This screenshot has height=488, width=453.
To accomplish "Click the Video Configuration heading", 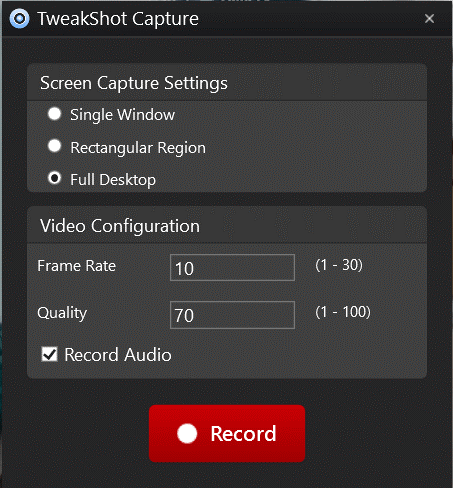I will [x=120, y=226].
